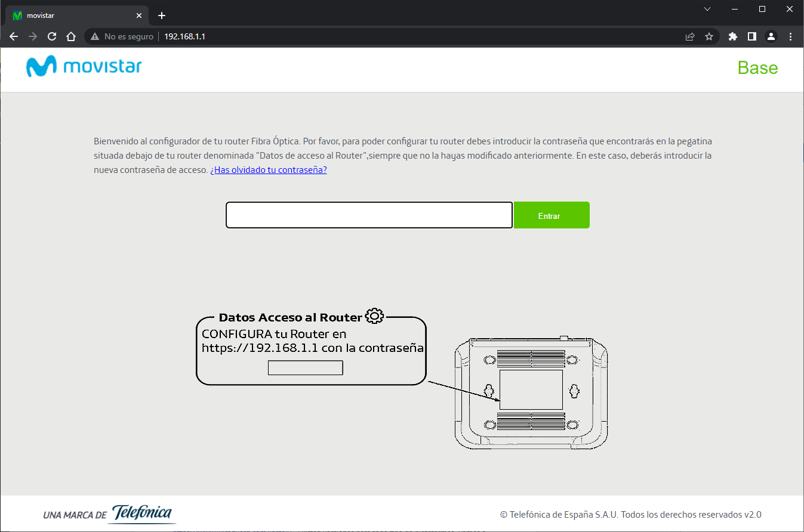The image size is (804, 532).
Task: Click the gear icon by Datos Acceso
Action: pyautogui.click(x=374, y=316)
